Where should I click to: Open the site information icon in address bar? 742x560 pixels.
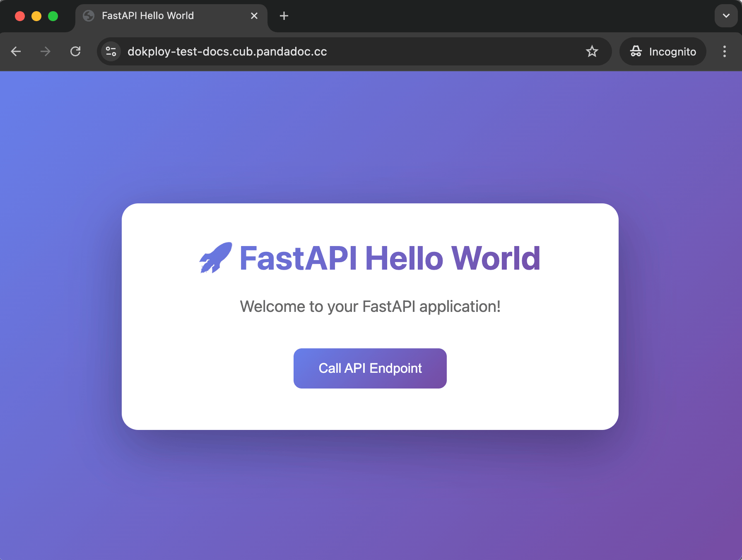[x=111, y=51]
